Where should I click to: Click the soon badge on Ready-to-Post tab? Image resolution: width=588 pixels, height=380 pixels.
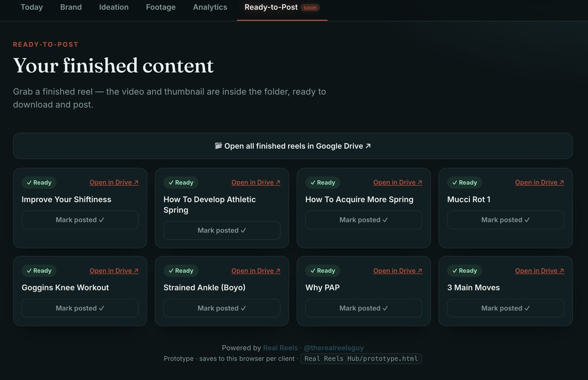310,7
